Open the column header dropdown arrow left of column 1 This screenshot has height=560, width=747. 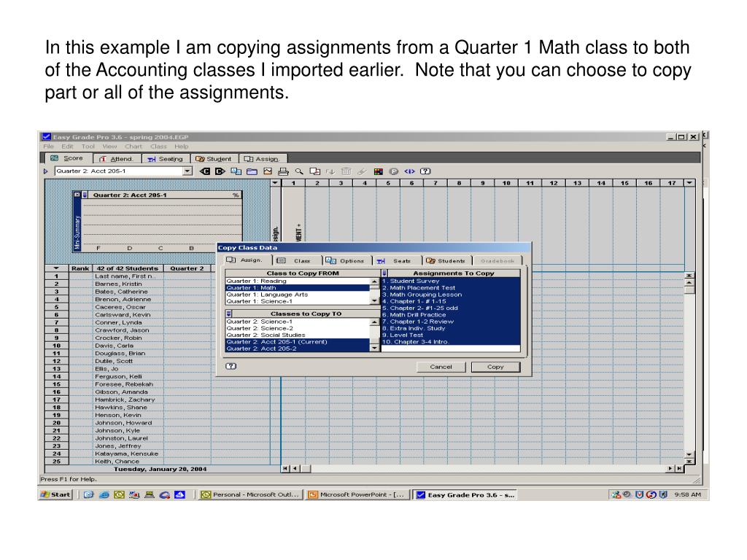[x=275, y=183]
